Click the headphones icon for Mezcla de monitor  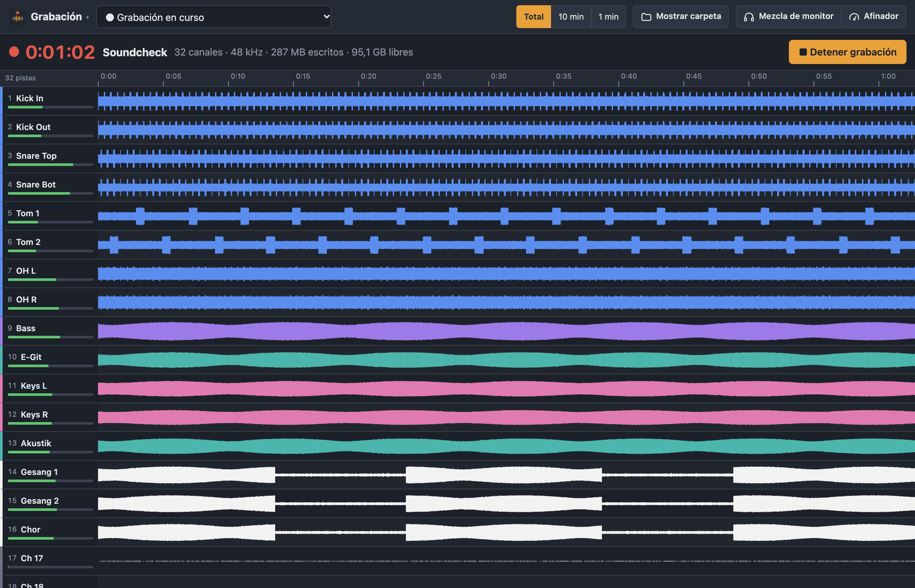click(x=749, y=17)
